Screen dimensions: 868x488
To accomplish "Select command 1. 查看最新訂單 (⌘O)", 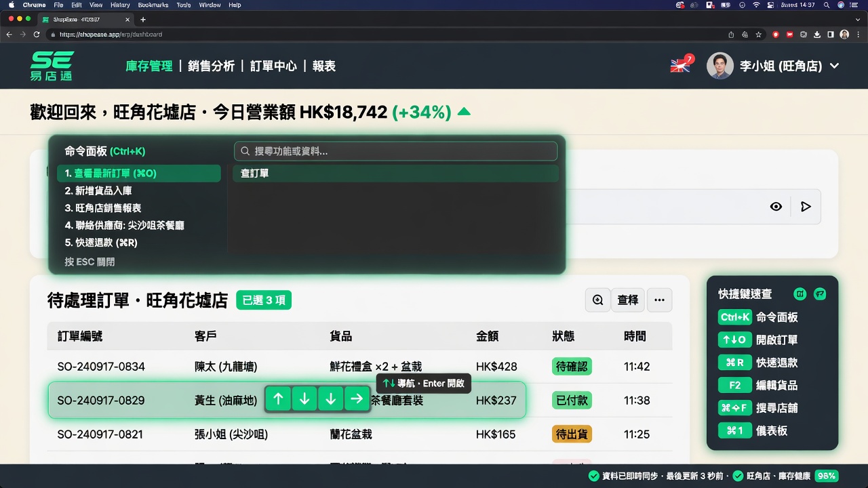I will tap(139, 174).
